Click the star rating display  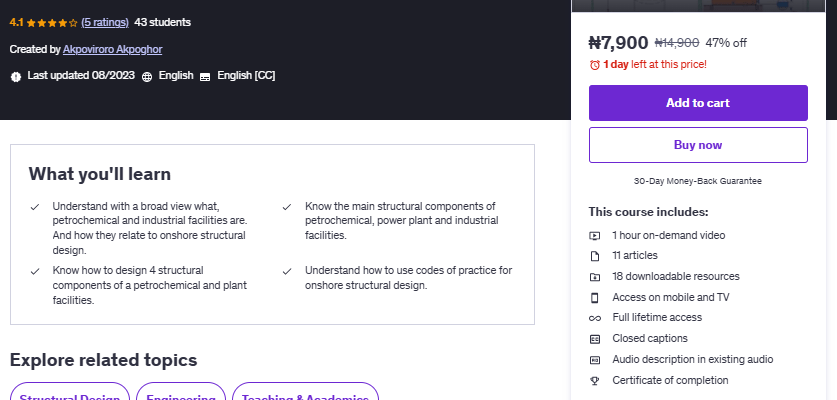pyautogui.click(x=51, y=22)
